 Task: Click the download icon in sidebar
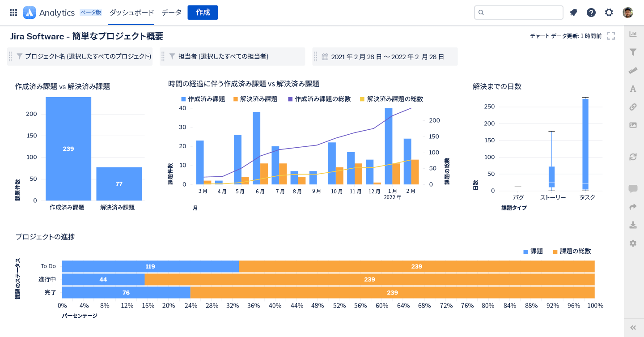633,225
